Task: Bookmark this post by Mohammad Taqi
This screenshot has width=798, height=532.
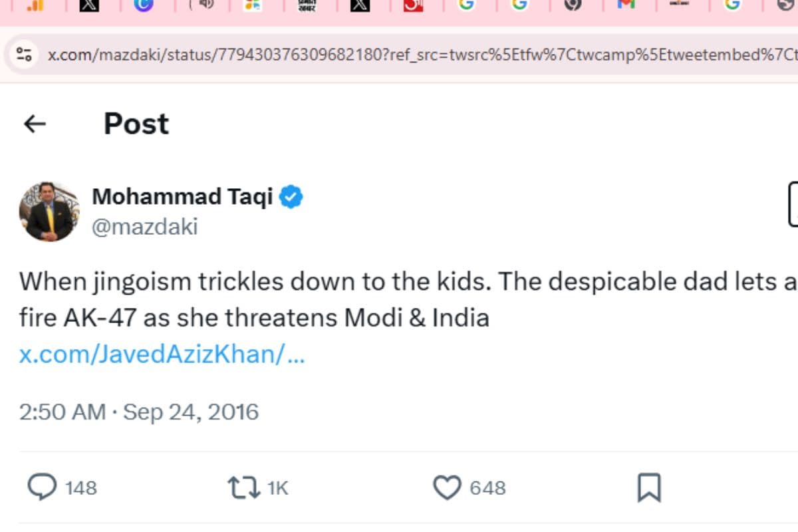Action: [x=648, y=487]
